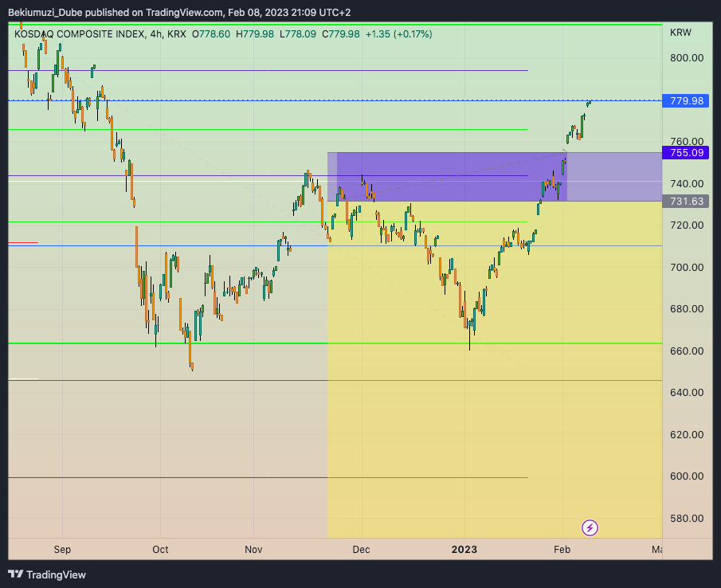The height and width of the screenshot is (588, 721).
Task: Click the Sep label on time axis
Action: [62, 550]
